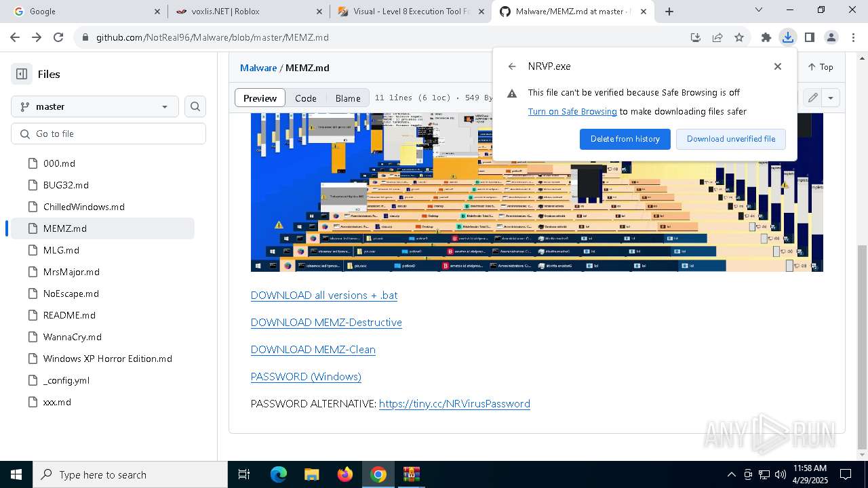
Task: Close the Google tab
Action: coord(157,12)
